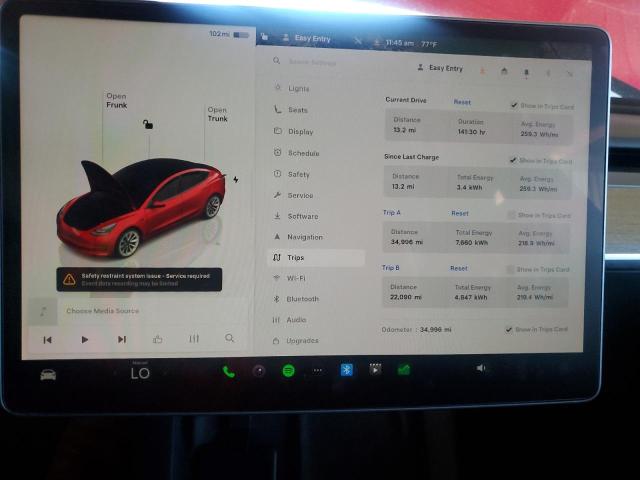Open the Trunk from the car view

[x=218, y=114]
